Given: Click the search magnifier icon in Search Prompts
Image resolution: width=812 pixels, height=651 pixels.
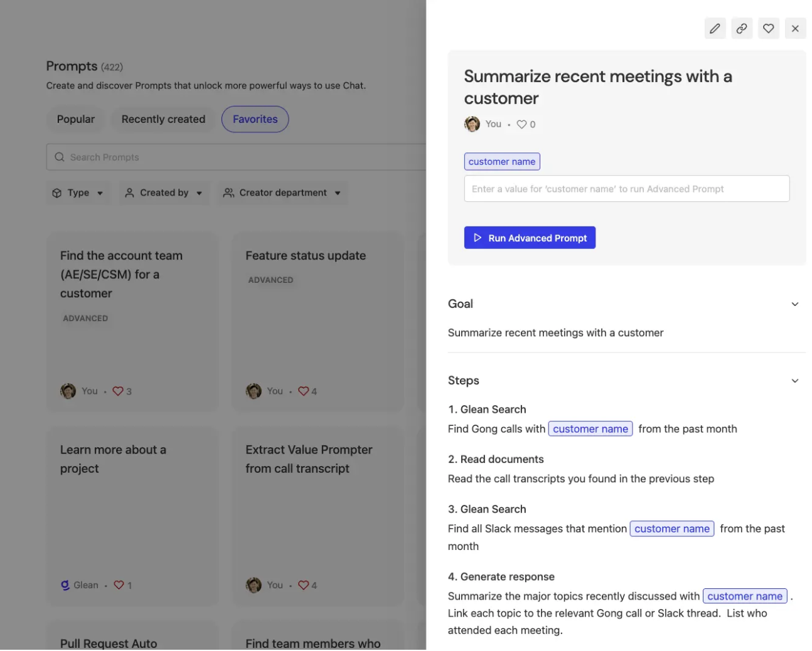Looking at the screenshot, I should pos(60,157).
